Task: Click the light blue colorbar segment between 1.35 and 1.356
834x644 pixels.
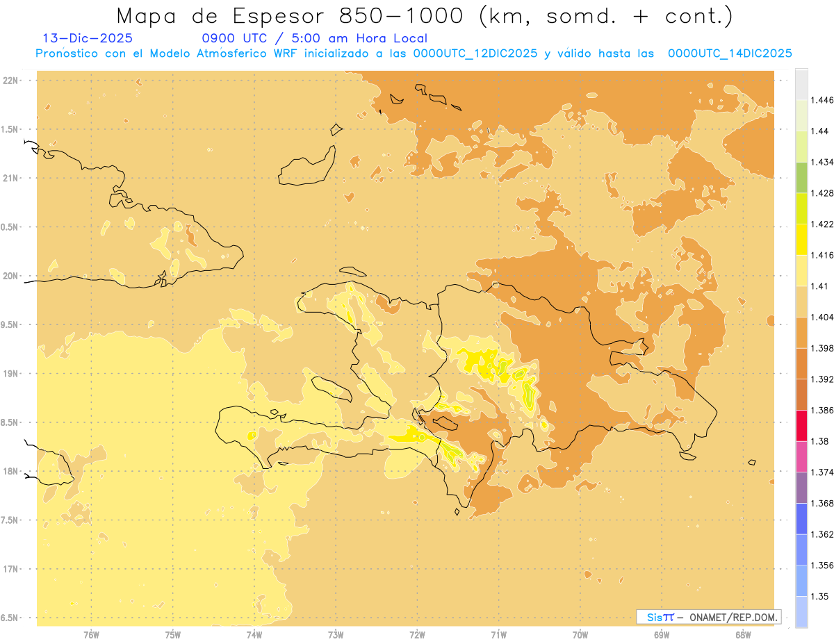Action: pyautogui.click(x=801, y=581)
